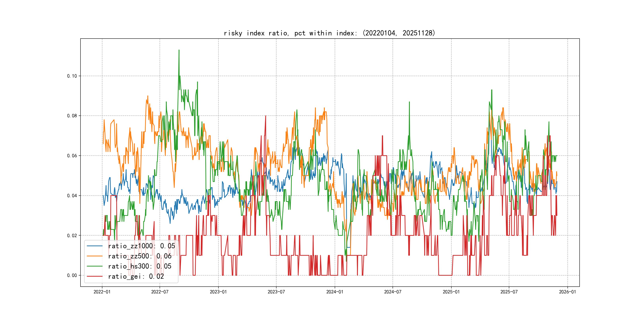Click the 2022-01 x-axis tick label

tap(102, 292)
